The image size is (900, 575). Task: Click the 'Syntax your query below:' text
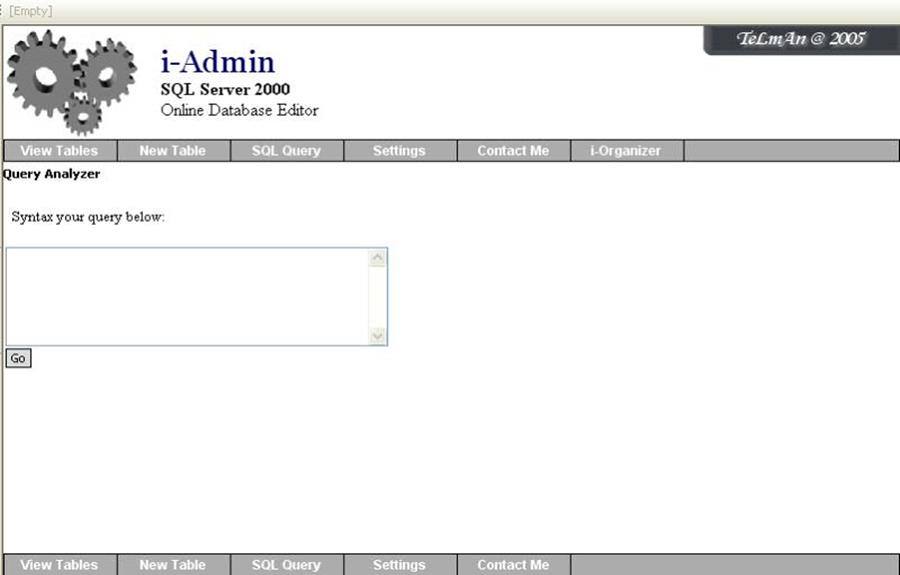[88, 217]
